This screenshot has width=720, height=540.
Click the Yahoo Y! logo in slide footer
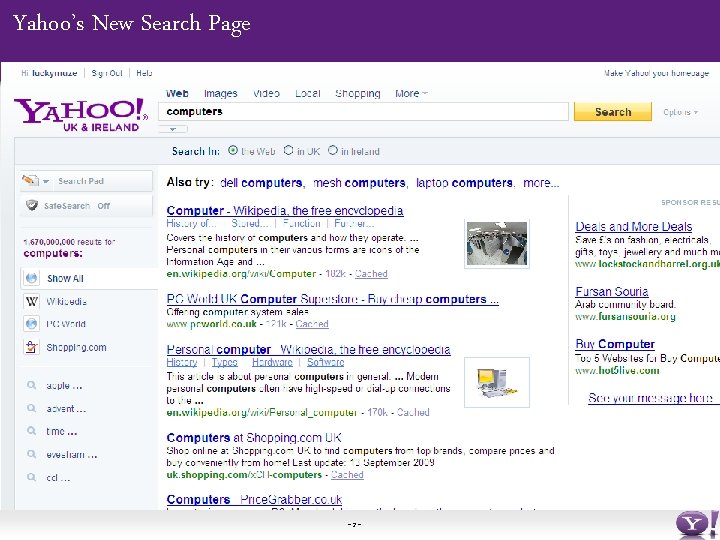(x=697, y=524)
